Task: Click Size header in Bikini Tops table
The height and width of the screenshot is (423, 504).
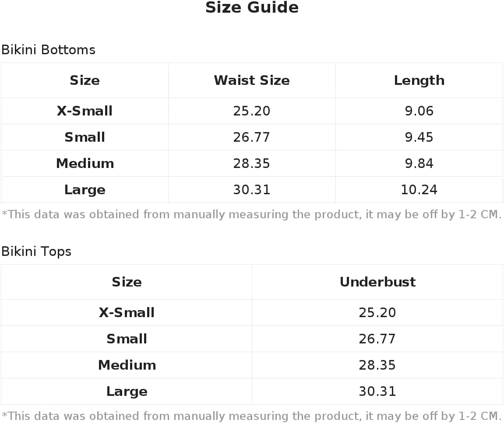Action: point(127,282)
